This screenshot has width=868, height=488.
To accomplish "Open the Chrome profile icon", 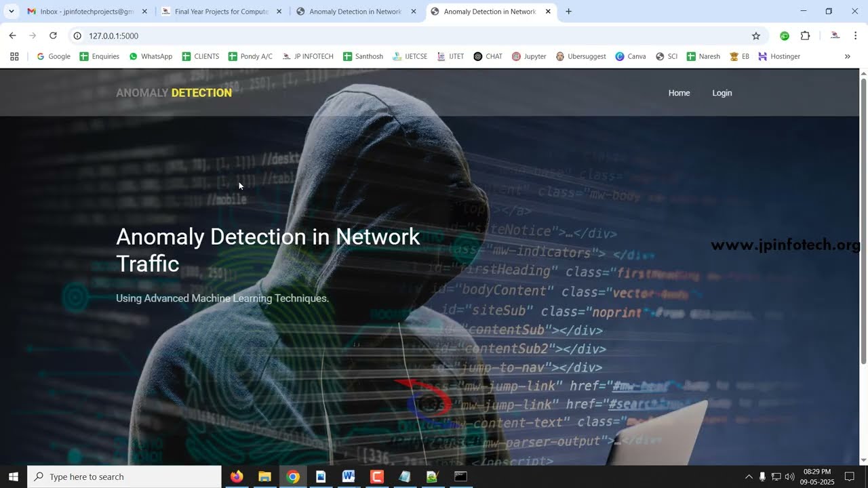I will tap(835, 36).
